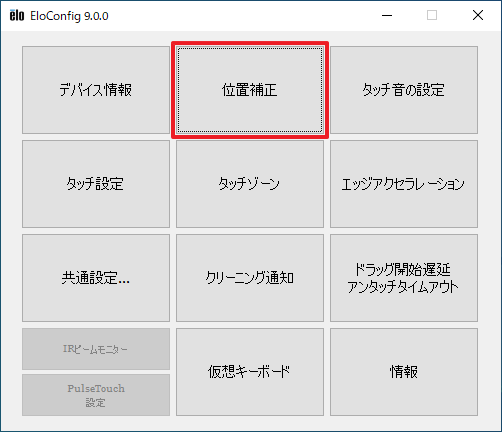Open タッチ音の設定 settings
Image resolution: width=502 pixels, height=432 pixels.
[404, 90]
